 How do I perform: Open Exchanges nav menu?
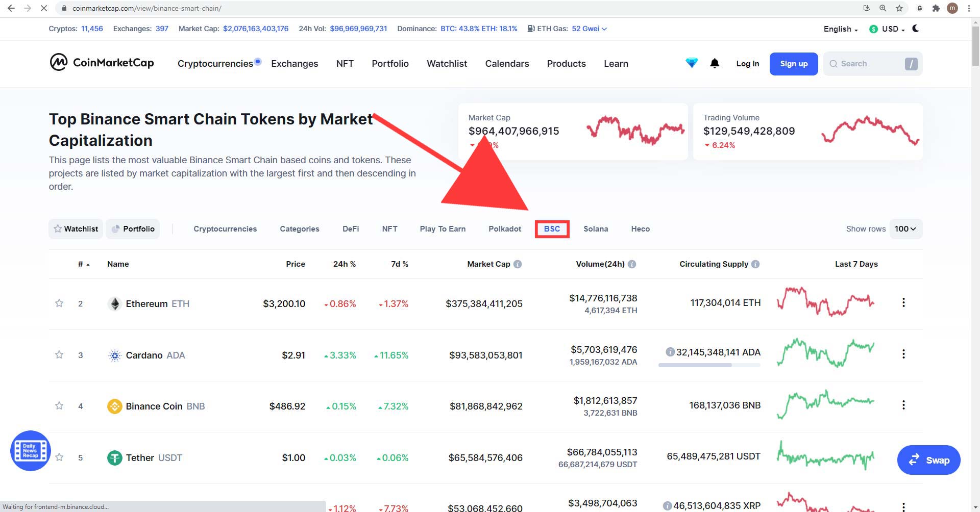295,64
